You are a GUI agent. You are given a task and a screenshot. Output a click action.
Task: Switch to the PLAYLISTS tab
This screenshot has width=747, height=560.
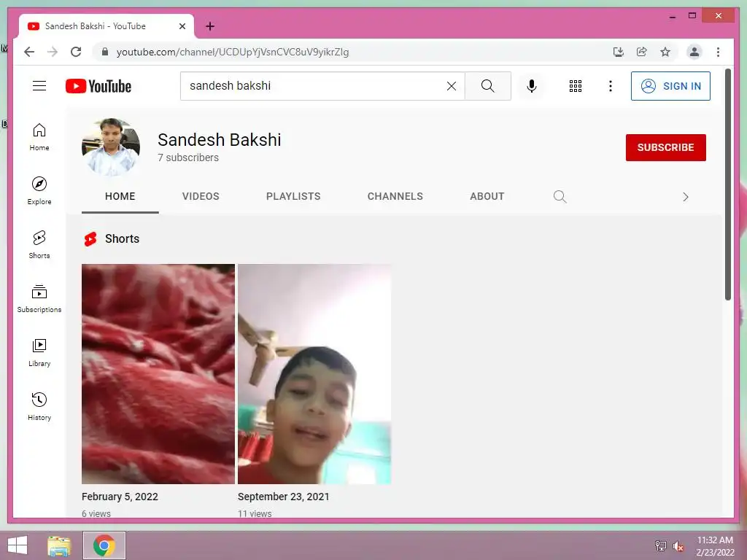pos(293,196)
